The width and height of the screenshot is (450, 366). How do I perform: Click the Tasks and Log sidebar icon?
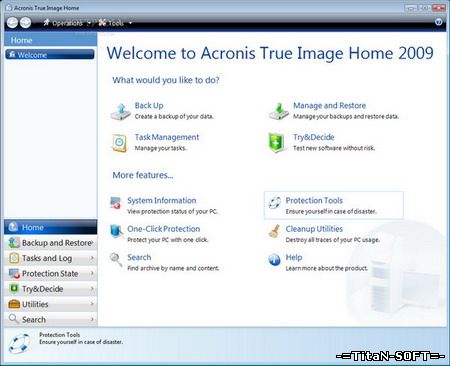pos(14,258)
